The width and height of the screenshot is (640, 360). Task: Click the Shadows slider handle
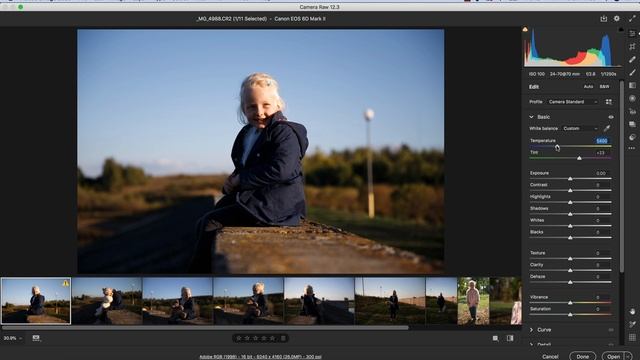click(570, 214)
